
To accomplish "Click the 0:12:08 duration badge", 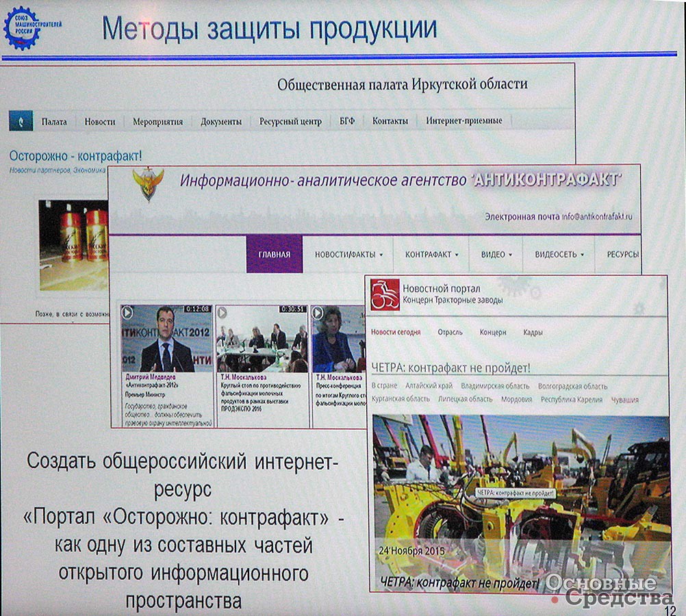I will point(197,309).
